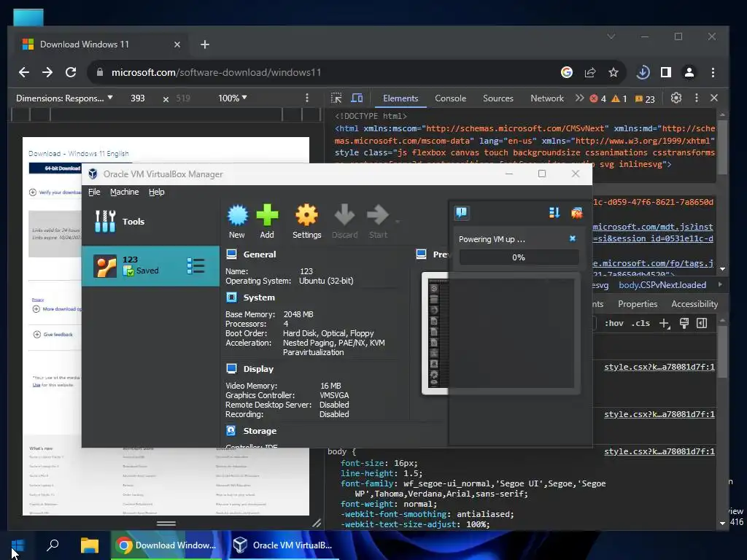The width and height of the screenshot is (747, 560).
Task: Open Windows search on taskbar
Action: pyautogui.click(x=53, y=545)
